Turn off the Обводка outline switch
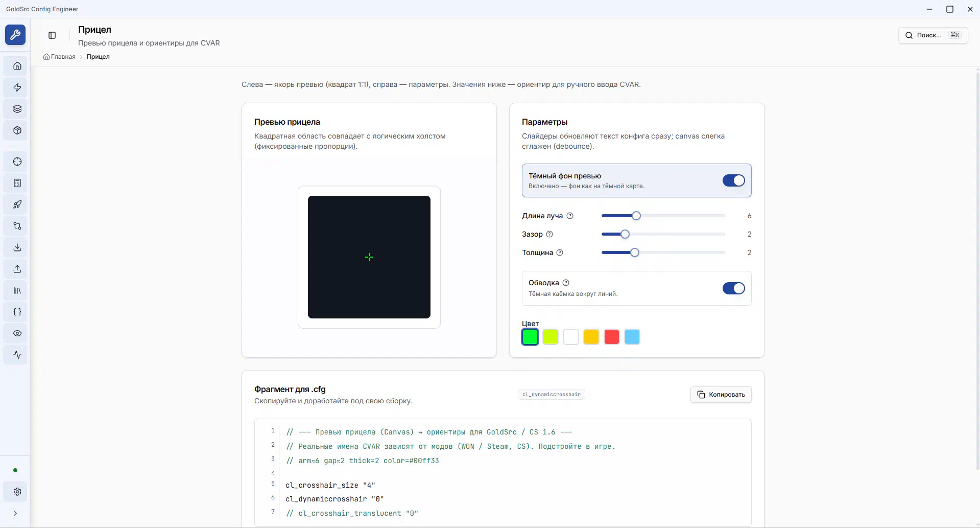 coord(733,288)
